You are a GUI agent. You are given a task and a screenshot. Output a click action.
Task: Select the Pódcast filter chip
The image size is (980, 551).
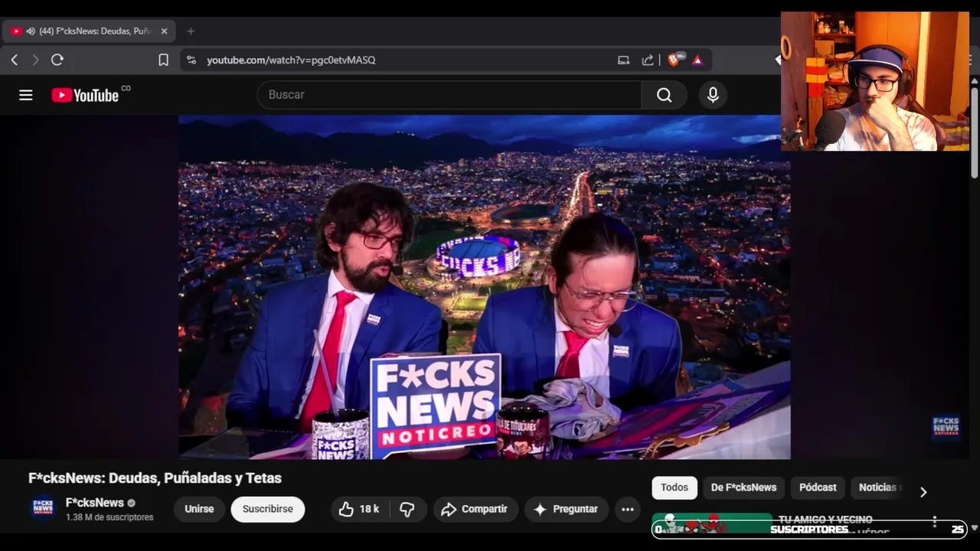[818, 487]
